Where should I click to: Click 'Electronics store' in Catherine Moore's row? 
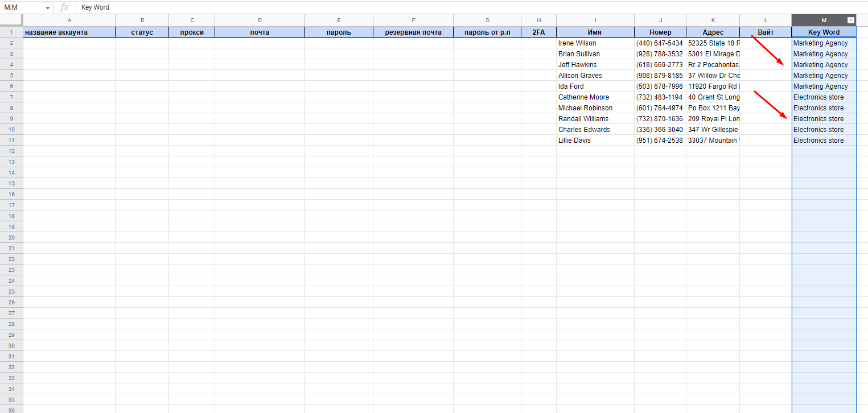(x=824, y=97)
